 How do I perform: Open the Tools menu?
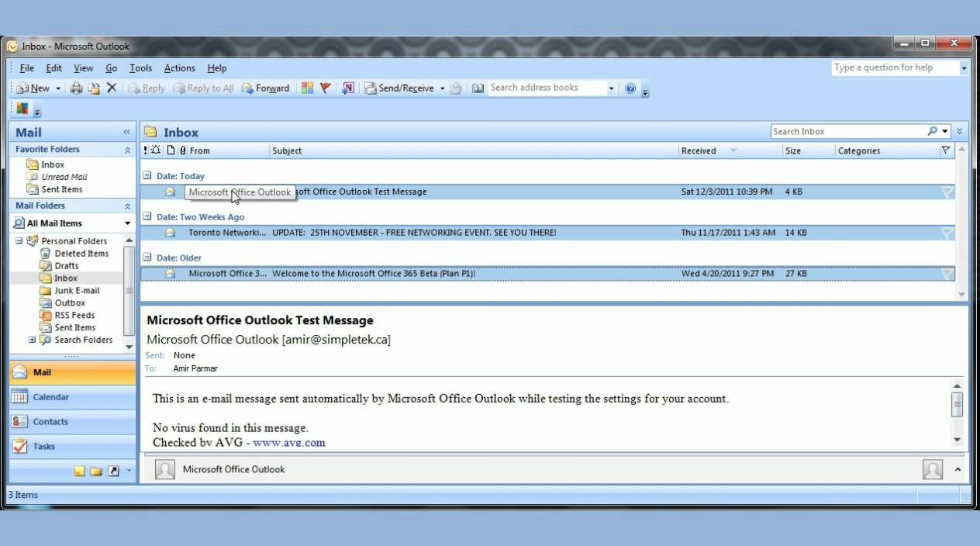tap(140, 68)
